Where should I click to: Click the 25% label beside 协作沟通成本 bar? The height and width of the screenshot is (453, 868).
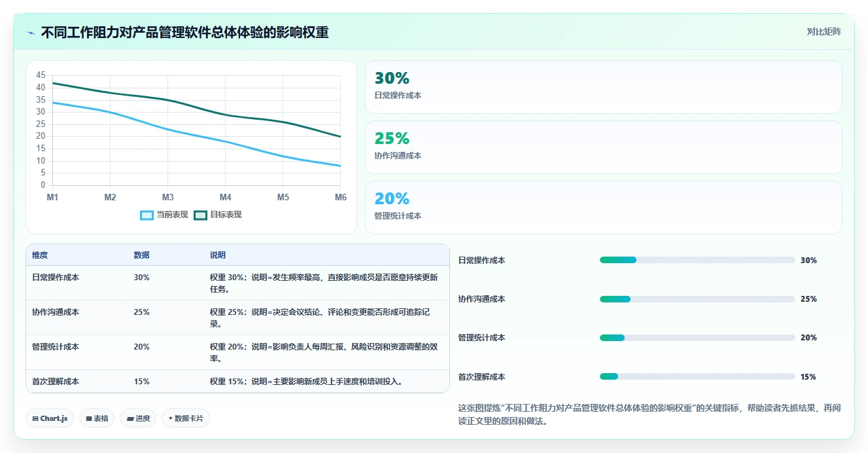click(x=808, y=299)
